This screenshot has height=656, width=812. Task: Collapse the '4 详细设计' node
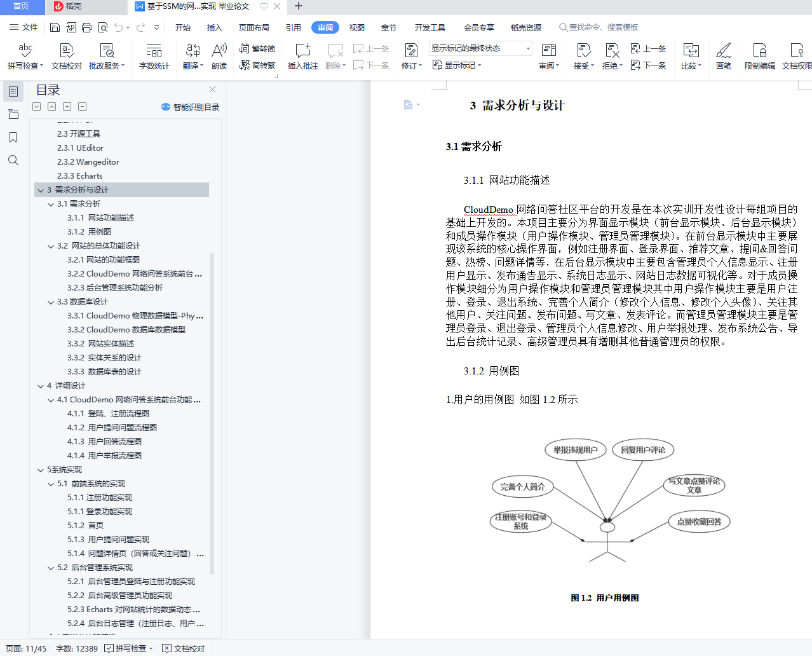[x=41, y=386]
